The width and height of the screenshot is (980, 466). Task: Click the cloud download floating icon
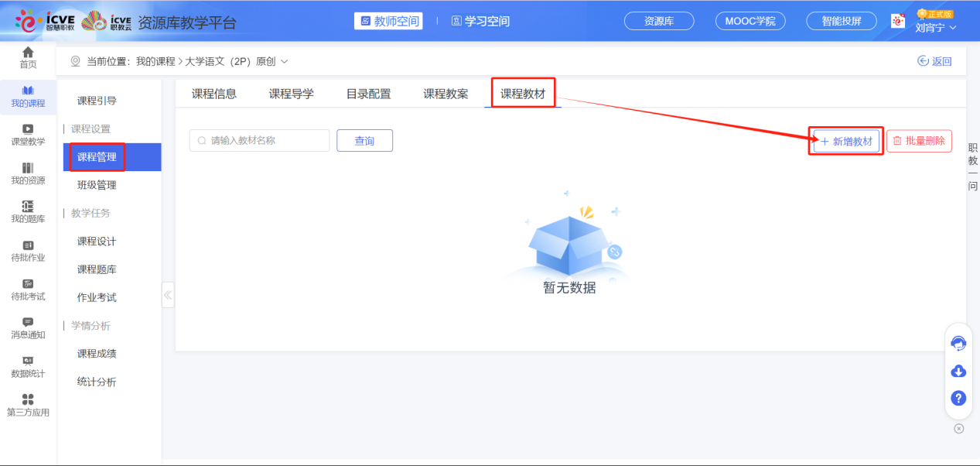coord(958,371)
